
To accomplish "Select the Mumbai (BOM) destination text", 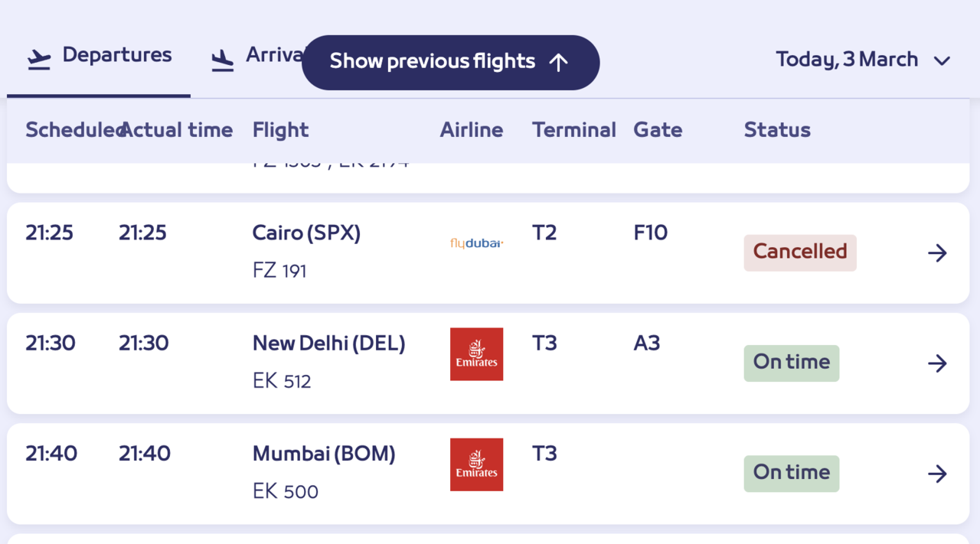I will (x=324, y=454).
